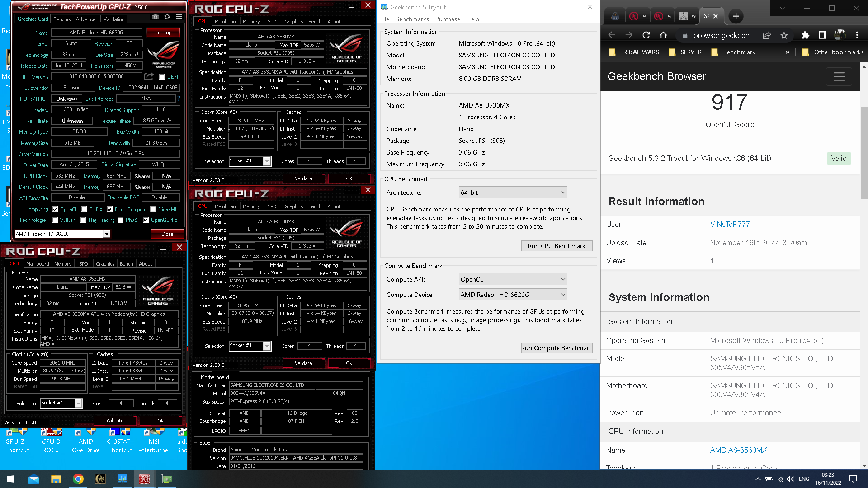Expand hidden bookmarks chevron in Chrome
The image size is (868, 488).
tap(788, 52)
